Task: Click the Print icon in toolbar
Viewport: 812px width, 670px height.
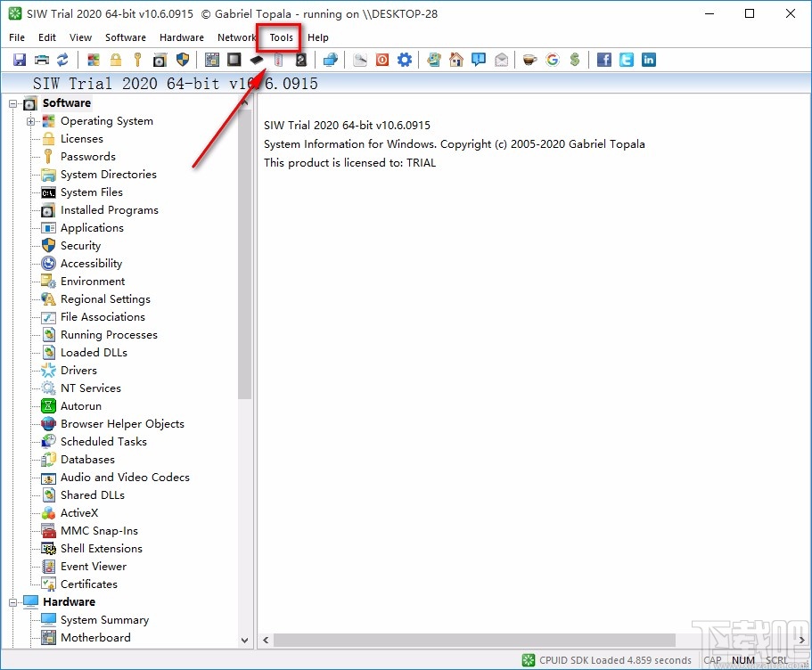Action: (41, 60)
